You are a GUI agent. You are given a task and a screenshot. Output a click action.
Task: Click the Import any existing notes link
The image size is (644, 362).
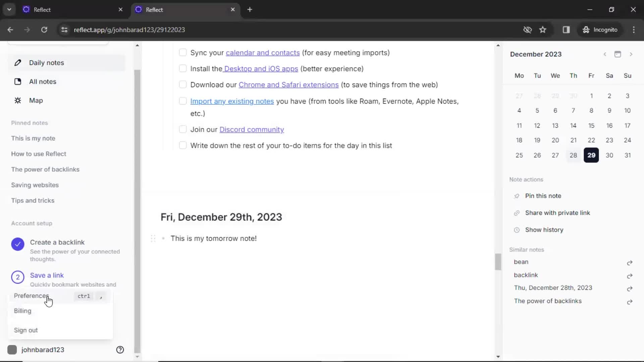tap(232, 101)
